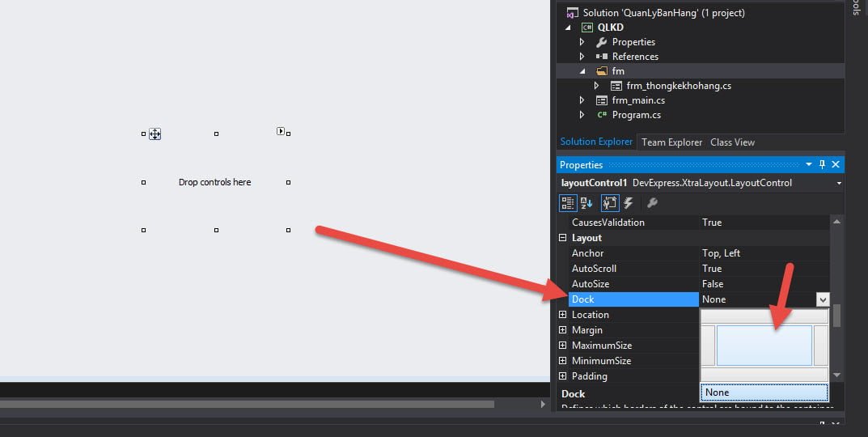Expand the frm_main.cs tree node
This screenshot has height=437, width=868.
point(582,100)
